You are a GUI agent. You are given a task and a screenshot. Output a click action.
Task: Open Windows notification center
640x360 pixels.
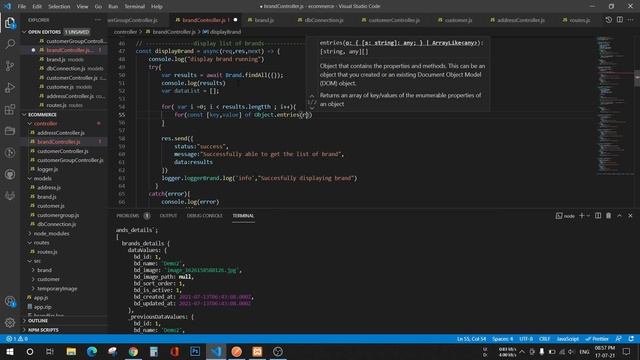pos(627,351)
